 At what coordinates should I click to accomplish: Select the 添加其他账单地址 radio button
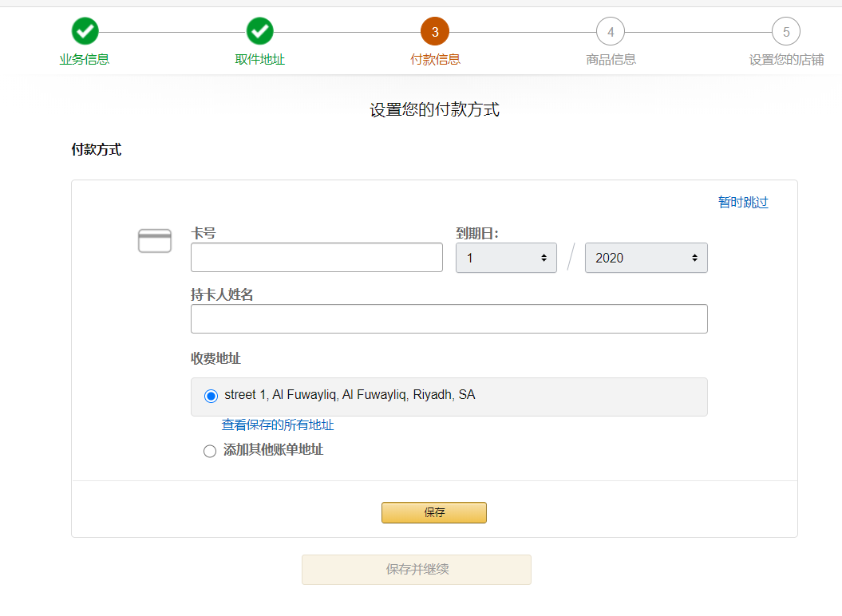click(210, 452)
